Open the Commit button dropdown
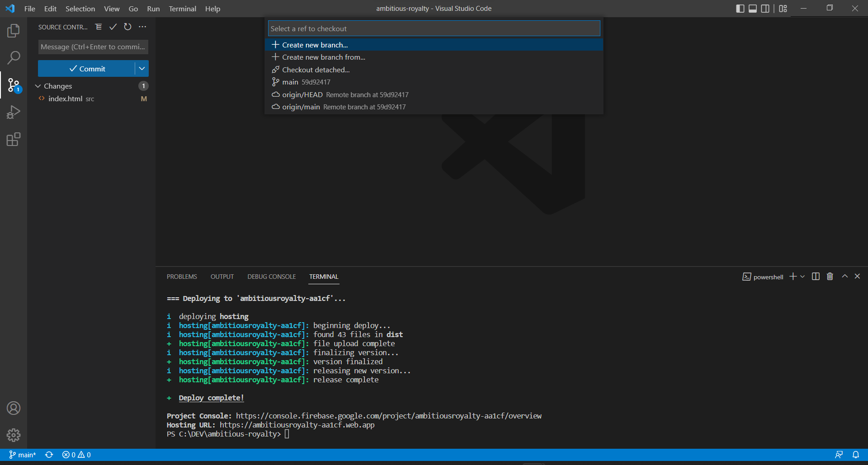This screenshot has width=868, height=465. coord(142,68)
